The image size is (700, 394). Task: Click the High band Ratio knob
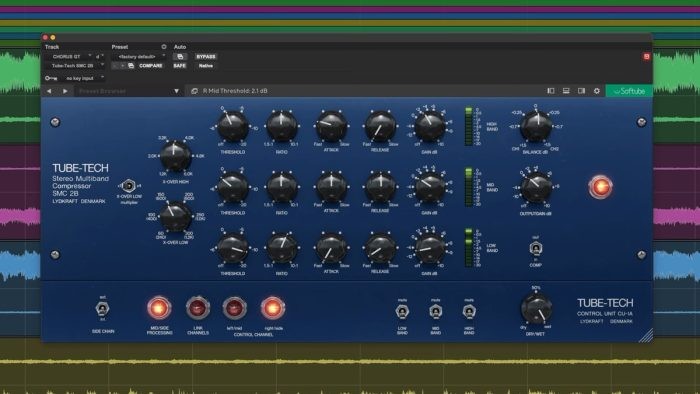pyautogui.click(x=282, y=127)
